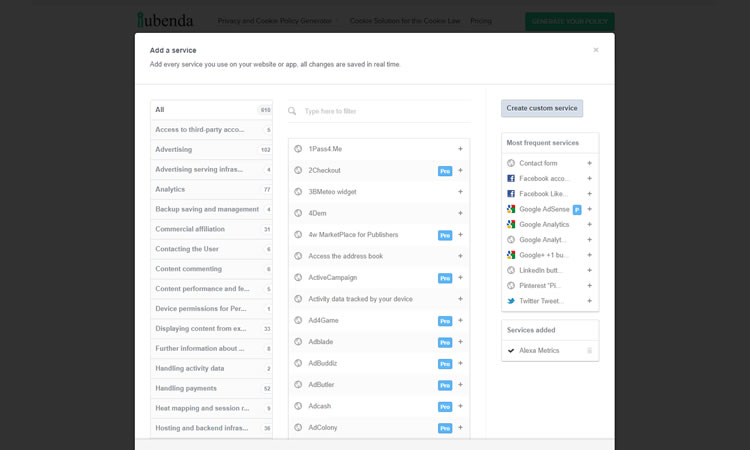
Task: Click the Adblade service name
Action: point(320,342)
